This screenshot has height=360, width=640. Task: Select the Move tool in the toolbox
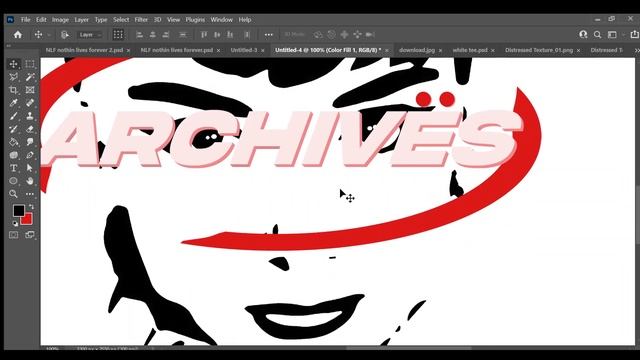click(13, 64)
